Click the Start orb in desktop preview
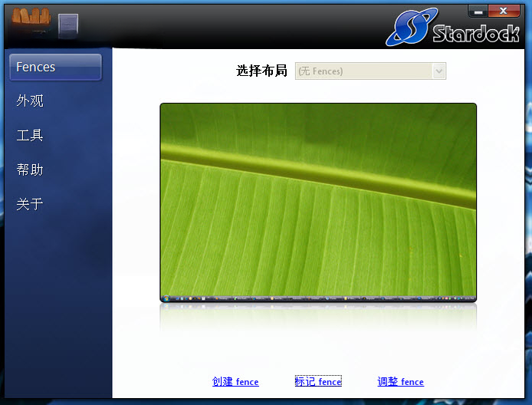 pos(166,298)
